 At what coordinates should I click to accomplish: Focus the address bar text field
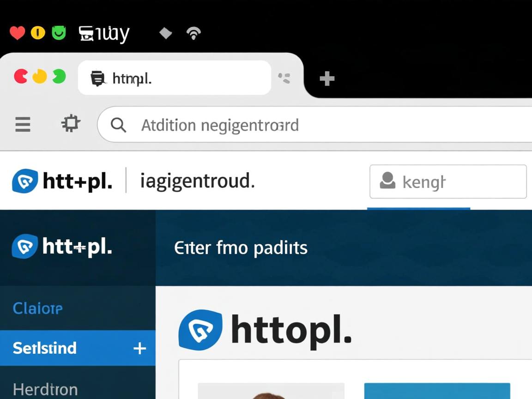pyautogui.click(x=315, y=125)
